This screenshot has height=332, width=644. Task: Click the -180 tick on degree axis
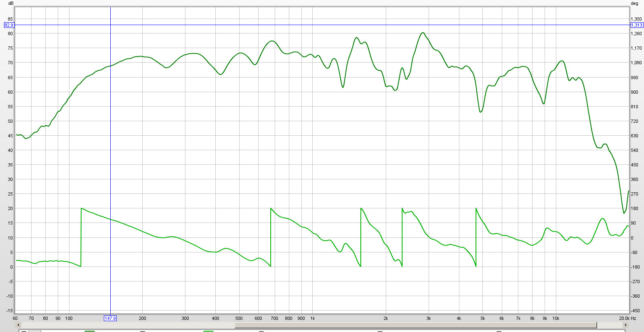[636, 267]
